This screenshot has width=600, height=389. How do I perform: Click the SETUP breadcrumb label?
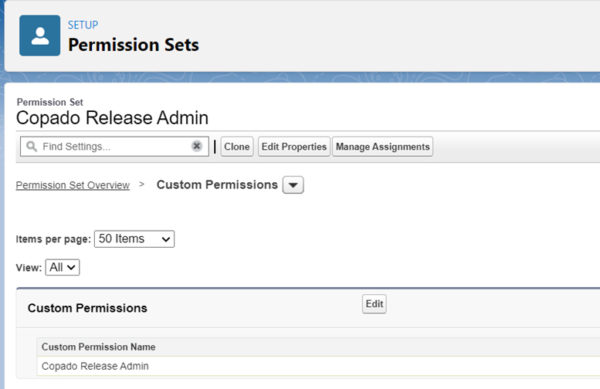coord(83,25)
